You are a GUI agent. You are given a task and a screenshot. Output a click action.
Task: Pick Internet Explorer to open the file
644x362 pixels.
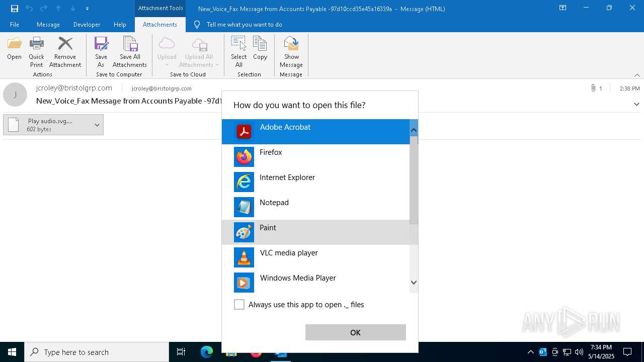tap(315, 182)
